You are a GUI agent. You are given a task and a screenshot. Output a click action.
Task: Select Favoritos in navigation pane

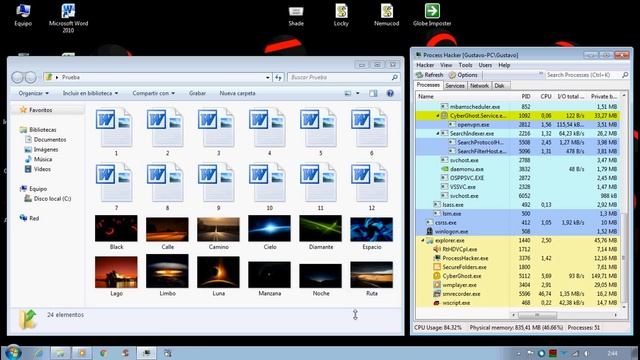point(40,110)
